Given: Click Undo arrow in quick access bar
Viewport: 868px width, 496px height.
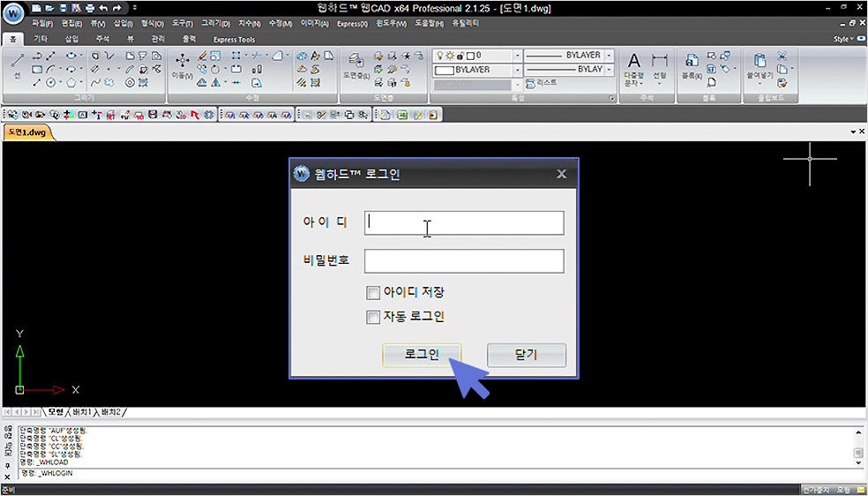Looking at the screenshot, I should pyautogui.click(x=102, y=8).
